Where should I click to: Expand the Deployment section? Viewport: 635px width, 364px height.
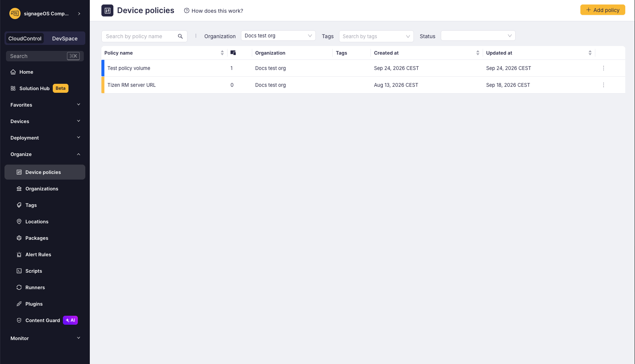pyautogui.click(x=45, y=138)
